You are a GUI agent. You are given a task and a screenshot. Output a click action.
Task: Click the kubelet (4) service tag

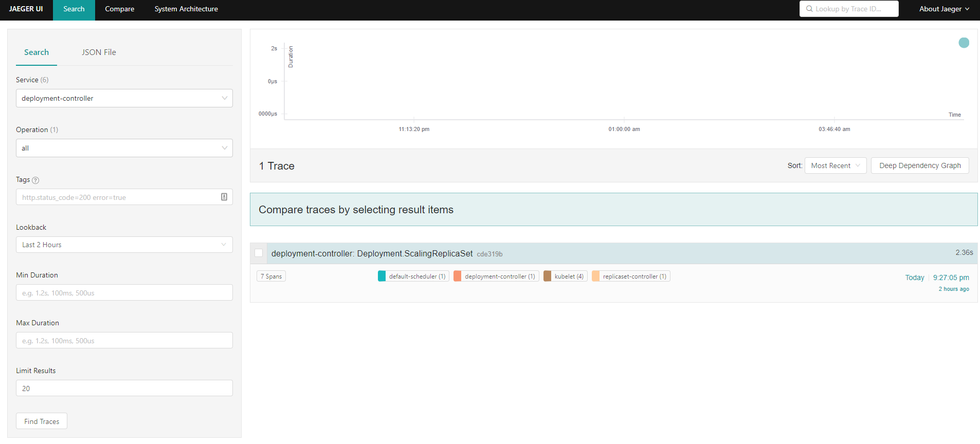(x=565, y=276)
